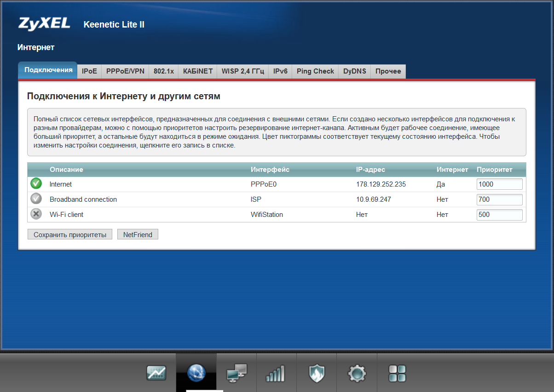Open the Прочее tab
Image resolution: width=554 pixels, height=392 pixels.
(388, 71)
